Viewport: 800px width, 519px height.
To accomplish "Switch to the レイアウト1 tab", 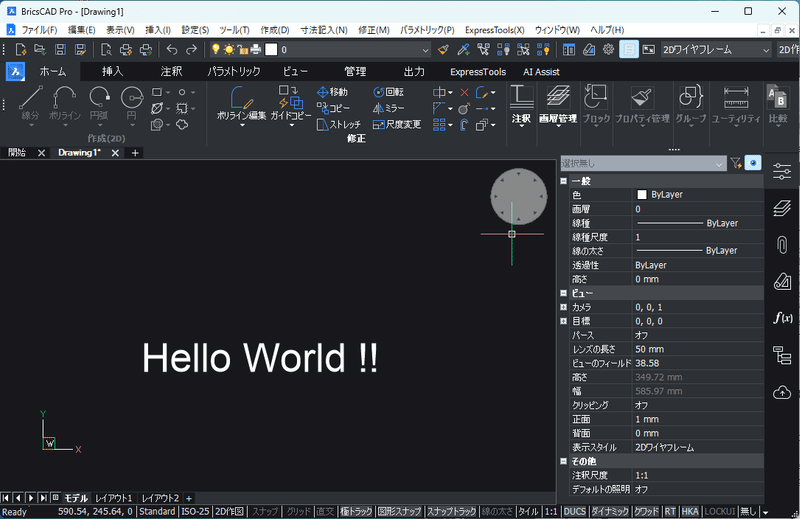I will point(114,498).
